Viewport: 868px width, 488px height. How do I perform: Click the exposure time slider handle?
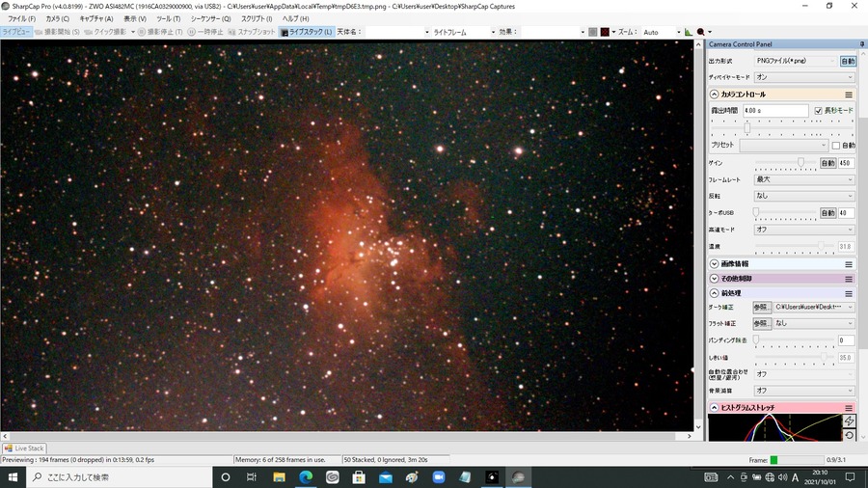pos(747,128)
